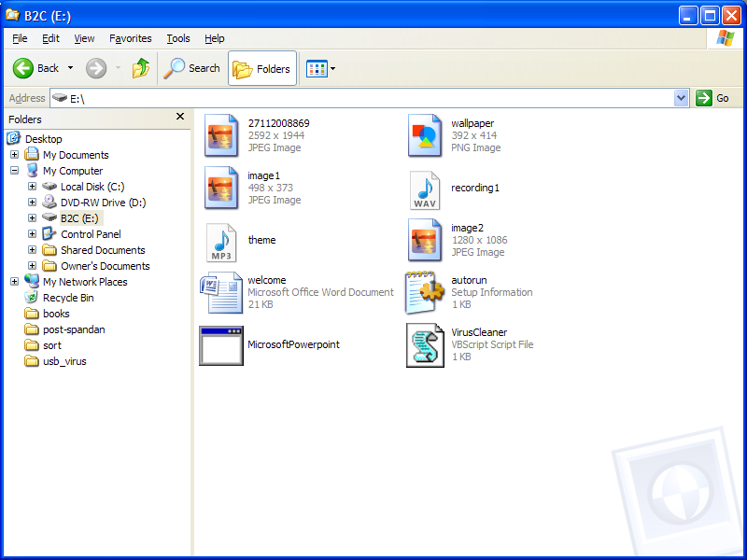Open the Tools menu
Image resolution: width=747 pixels, height=560 pixels.
[177, 38]
